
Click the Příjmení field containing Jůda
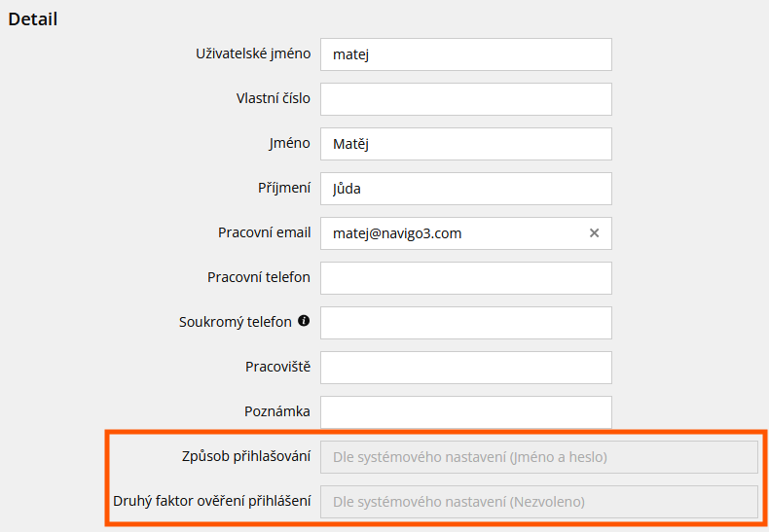coord(465,189)
